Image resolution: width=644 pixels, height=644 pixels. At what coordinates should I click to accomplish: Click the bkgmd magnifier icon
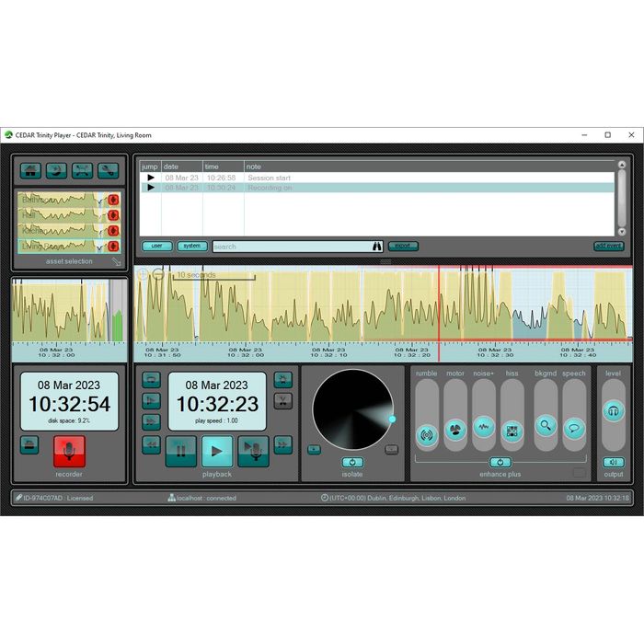point(546,425)
